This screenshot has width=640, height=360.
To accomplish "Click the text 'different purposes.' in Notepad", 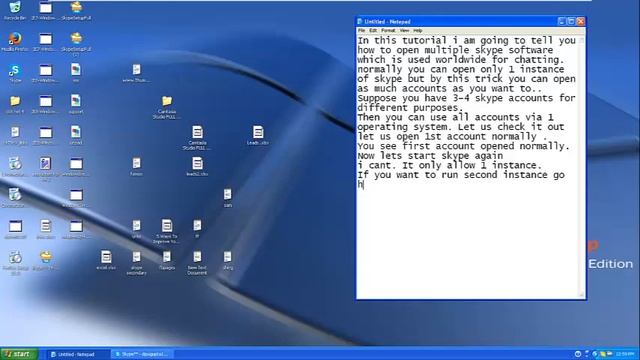I will pyautogui.click(x=410, y=108).
